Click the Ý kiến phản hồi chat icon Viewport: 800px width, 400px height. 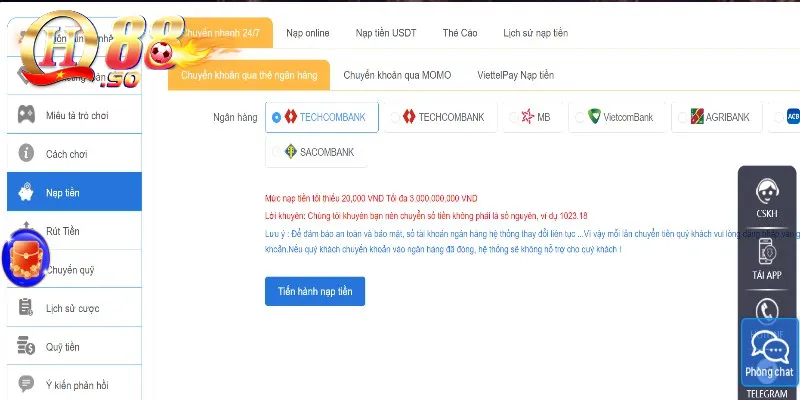pyautogui.click(x=26, y=384)
